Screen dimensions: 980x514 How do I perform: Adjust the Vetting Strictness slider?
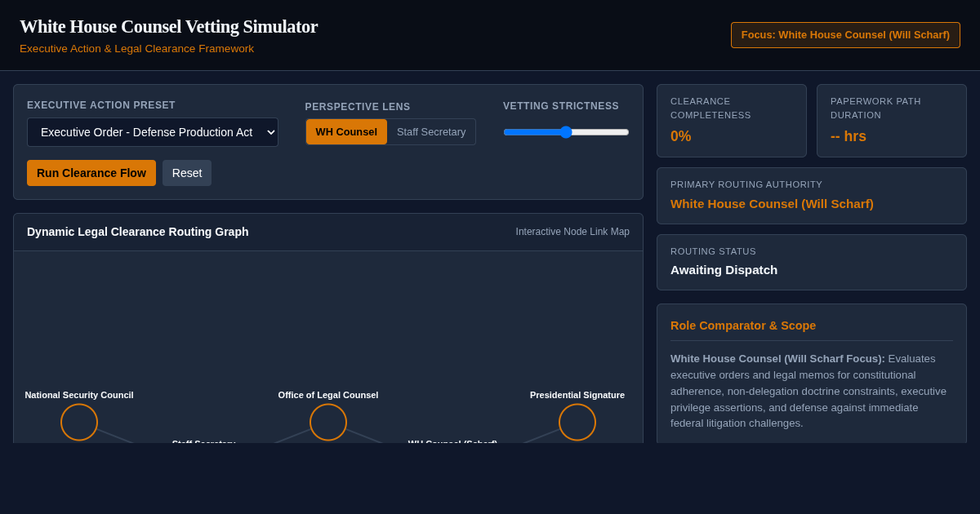tap(566, 132)
